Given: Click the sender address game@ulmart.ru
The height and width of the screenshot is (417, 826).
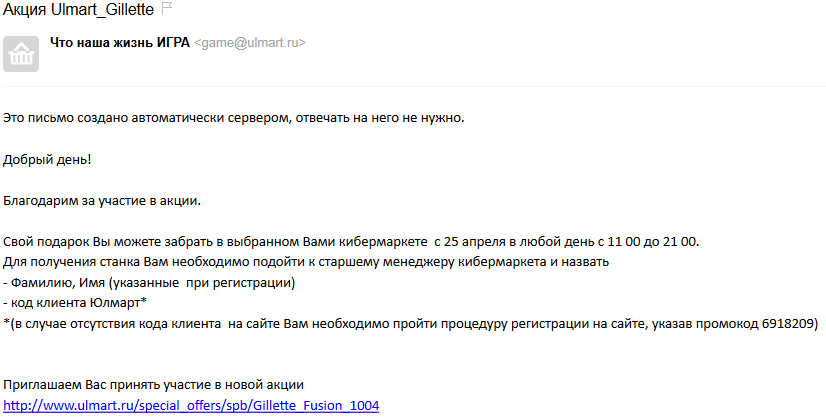Looking at the screenshot, I should tap(250, 43).
